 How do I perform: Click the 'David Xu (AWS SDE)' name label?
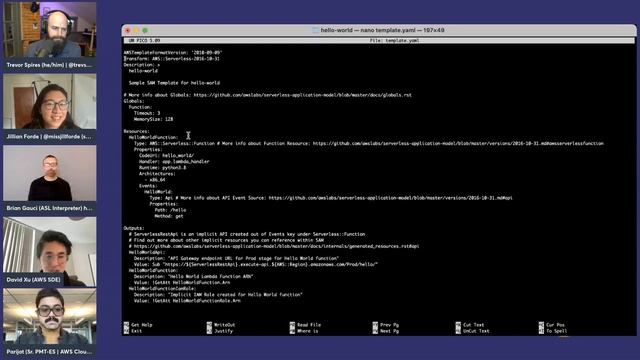(33, 280)
